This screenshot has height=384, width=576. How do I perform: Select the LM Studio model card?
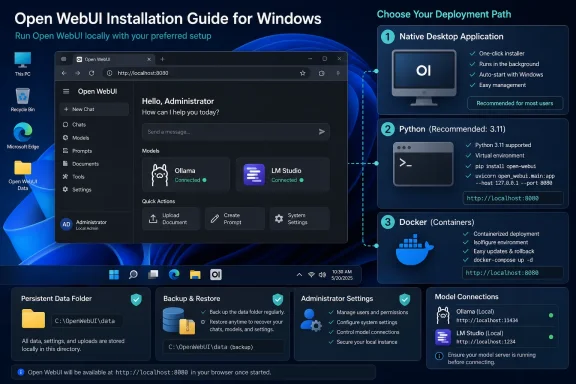click(283, 175)
